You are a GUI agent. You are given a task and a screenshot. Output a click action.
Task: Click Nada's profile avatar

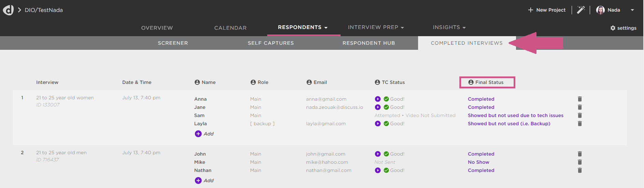(x=600, y=10)
